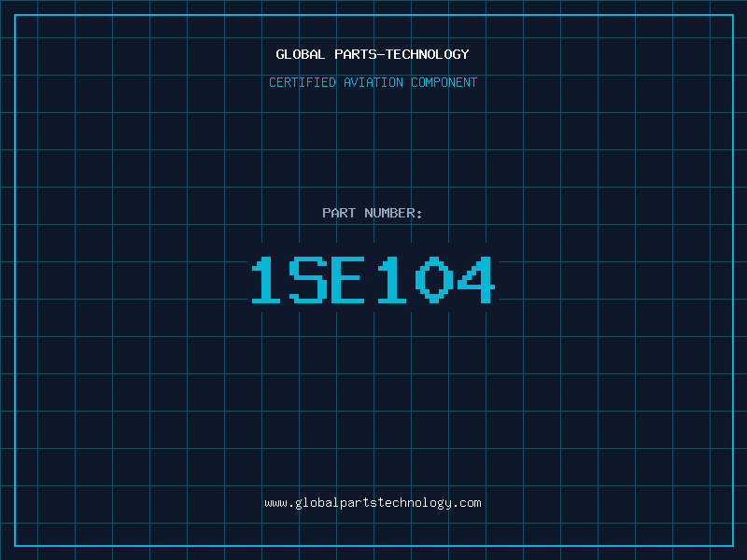The image size is (747, 560).
Task: Click the first digit 1 of the part number
Action: (266, 280)
